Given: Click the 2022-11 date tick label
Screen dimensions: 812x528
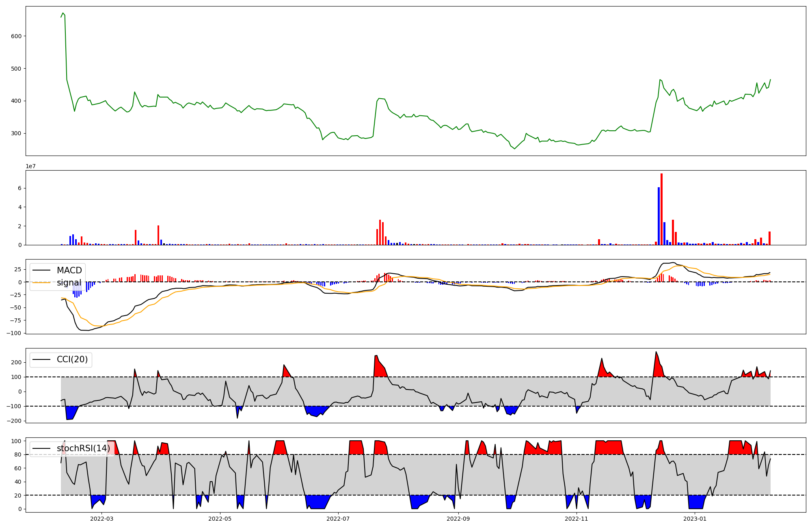Looking at the screenshot, I should (576, 519).
